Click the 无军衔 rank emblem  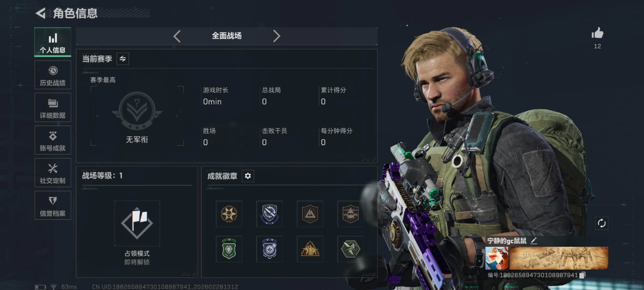pos(137,111)
